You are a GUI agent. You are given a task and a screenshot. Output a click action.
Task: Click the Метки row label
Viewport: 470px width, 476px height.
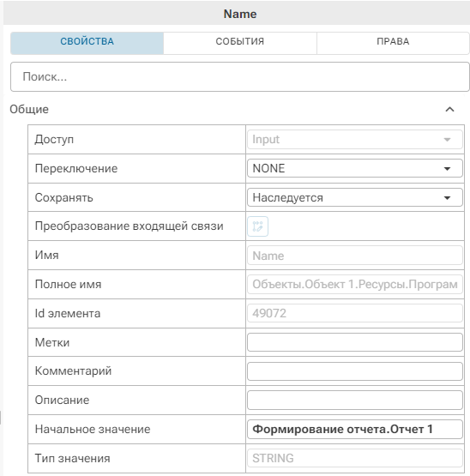pos(52,342)
